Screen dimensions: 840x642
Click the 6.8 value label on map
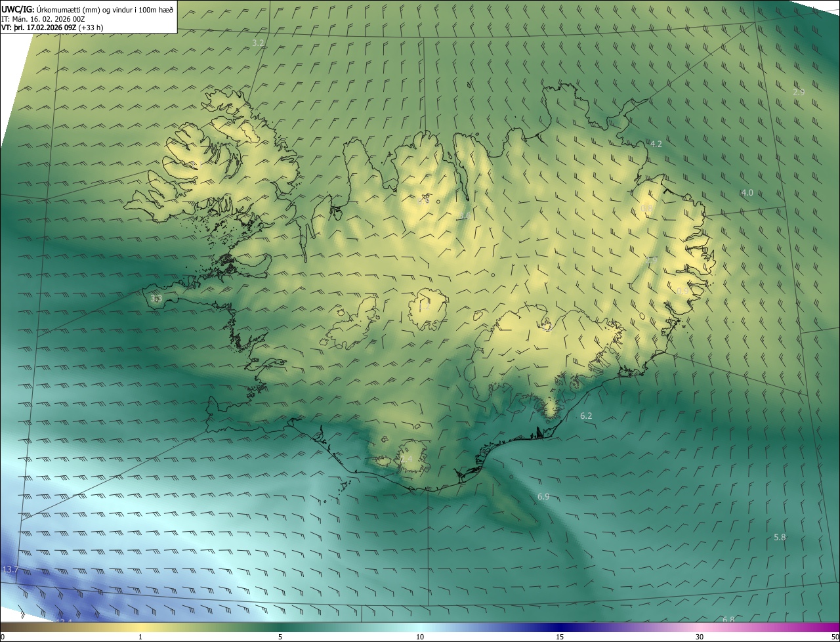pos(728,620)
